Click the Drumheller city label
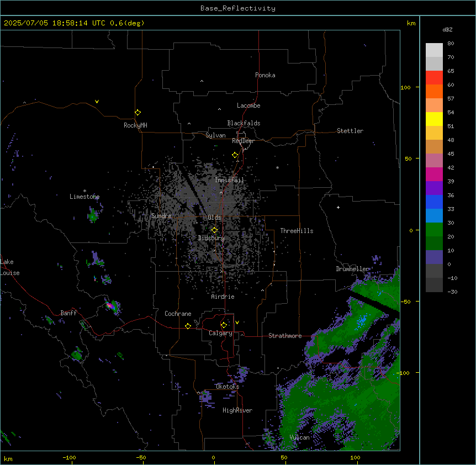 (x=352, y=269)
